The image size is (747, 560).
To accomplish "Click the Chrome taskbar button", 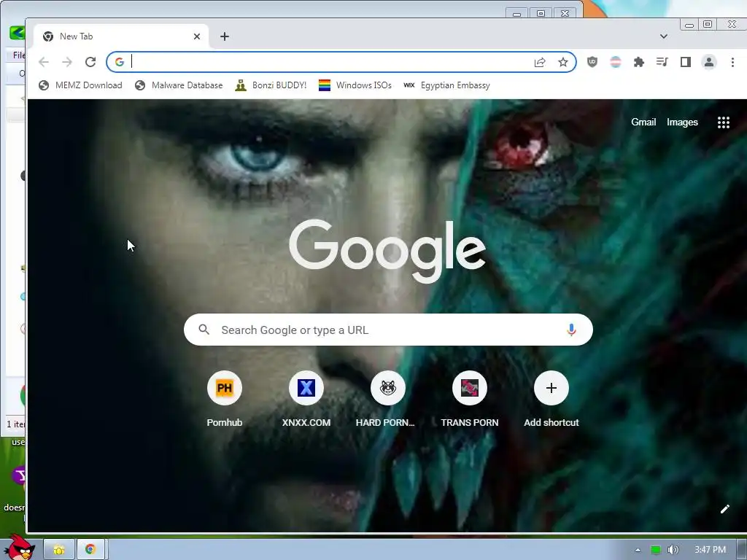I will (x=90, y=550).
